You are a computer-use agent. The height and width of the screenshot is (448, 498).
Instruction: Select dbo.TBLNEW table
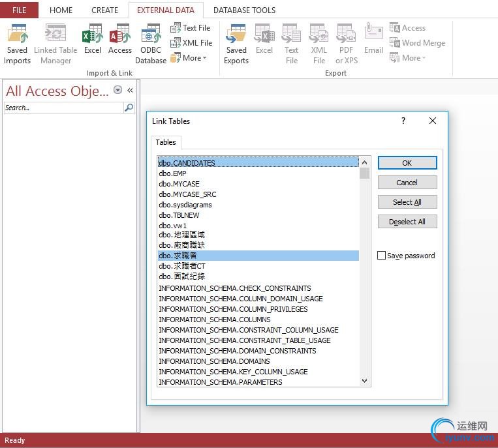pos(258,215)
